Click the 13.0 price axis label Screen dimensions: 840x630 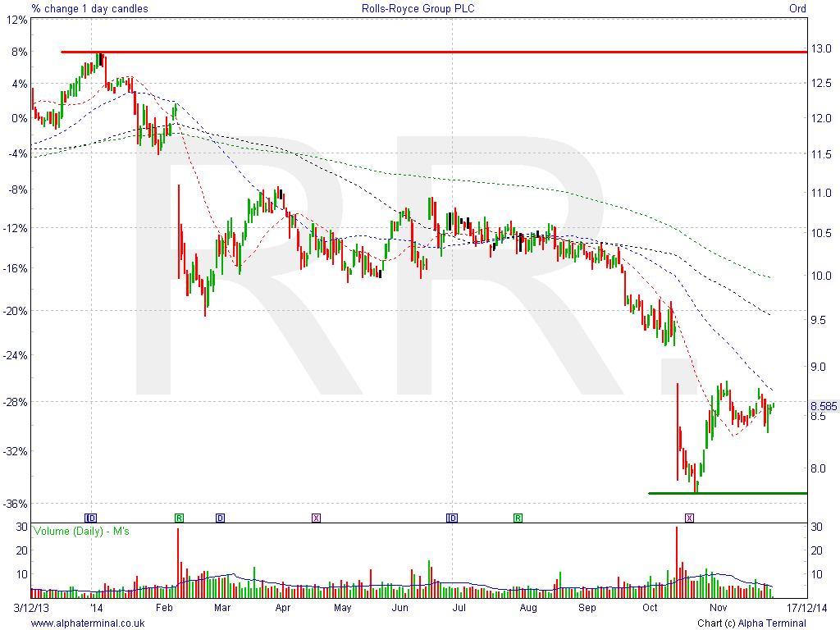820,48
